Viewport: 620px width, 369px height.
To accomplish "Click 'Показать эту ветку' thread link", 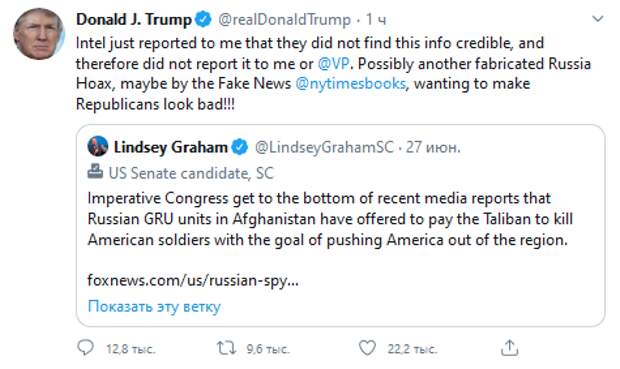I will pos(154,307).
